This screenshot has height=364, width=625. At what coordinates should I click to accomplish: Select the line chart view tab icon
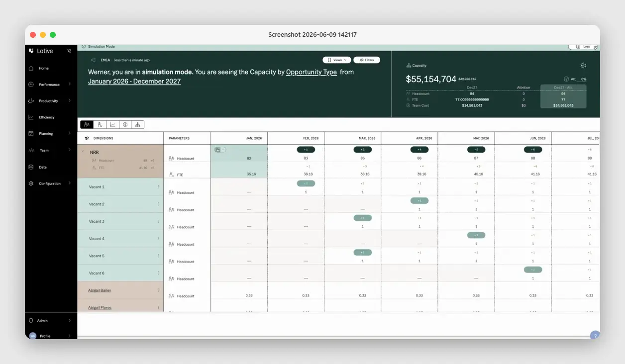click(112, 124)
